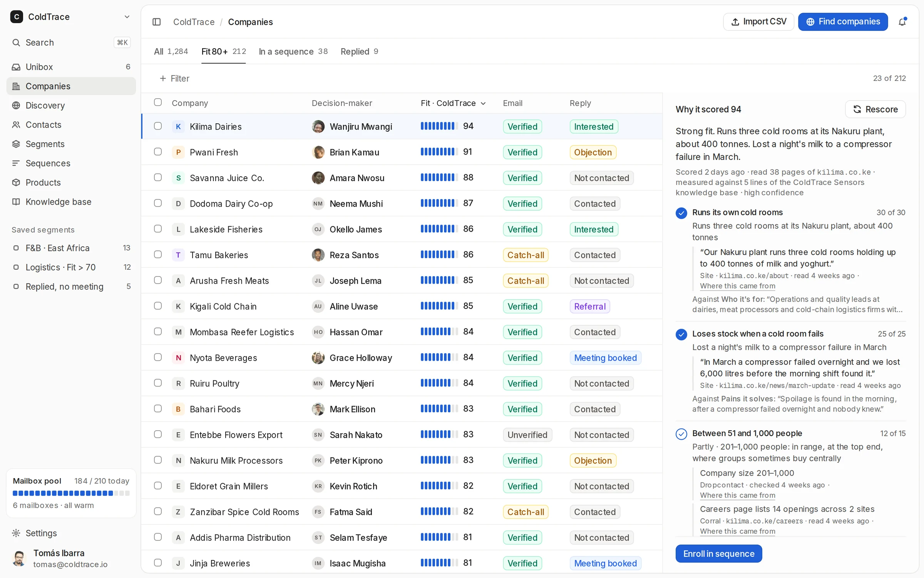Select the Lakeside Fisheries row checkbox
The width and height of the screenshot is (924, 578).
pyautogui.click(x=158, y=229)
